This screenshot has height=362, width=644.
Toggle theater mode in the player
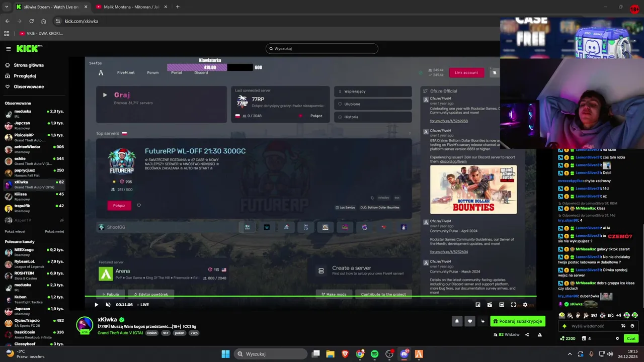coord(502,305)
